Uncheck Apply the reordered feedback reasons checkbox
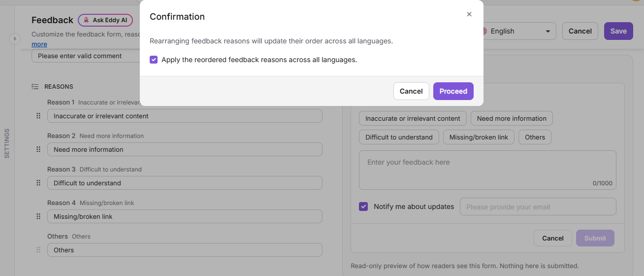The width and height of the screenshot is (644, 276). [154, 60]
